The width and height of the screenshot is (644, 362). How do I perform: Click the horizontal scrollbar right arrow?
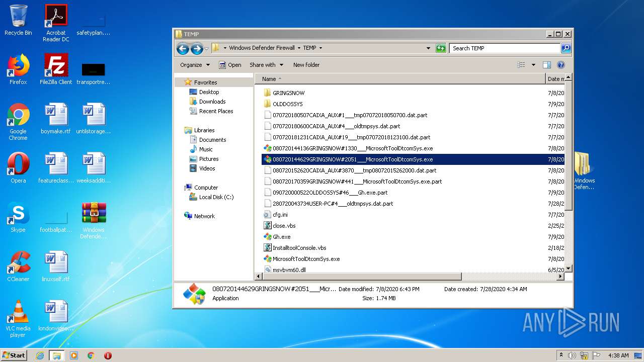(x=560, y=277)
